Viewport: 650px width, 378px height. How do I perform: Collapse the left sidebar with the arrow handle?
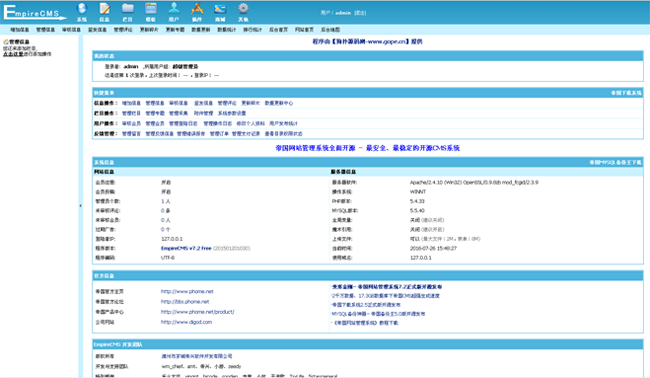(80, 206)
